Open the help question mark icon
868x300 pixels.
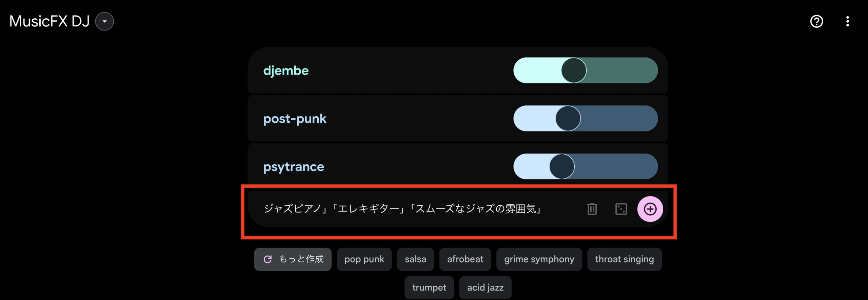tap(816, 21)
